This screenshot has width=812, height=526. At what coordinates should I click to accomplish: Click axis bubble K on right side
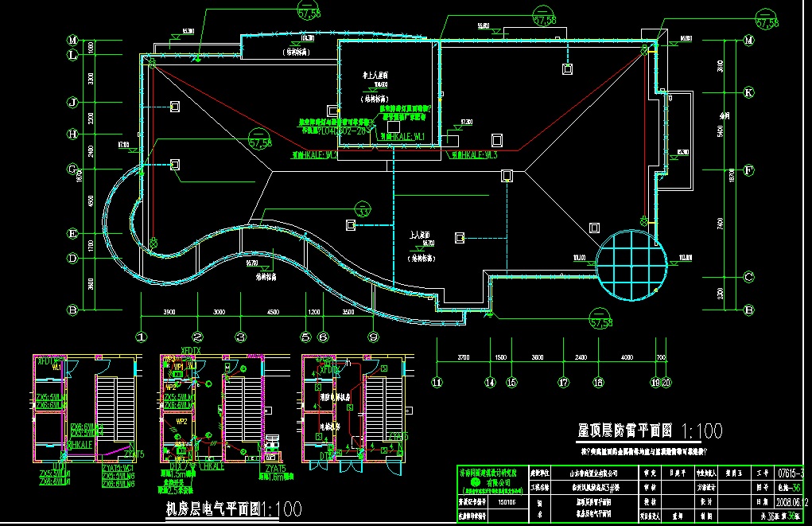pos(748,92)
